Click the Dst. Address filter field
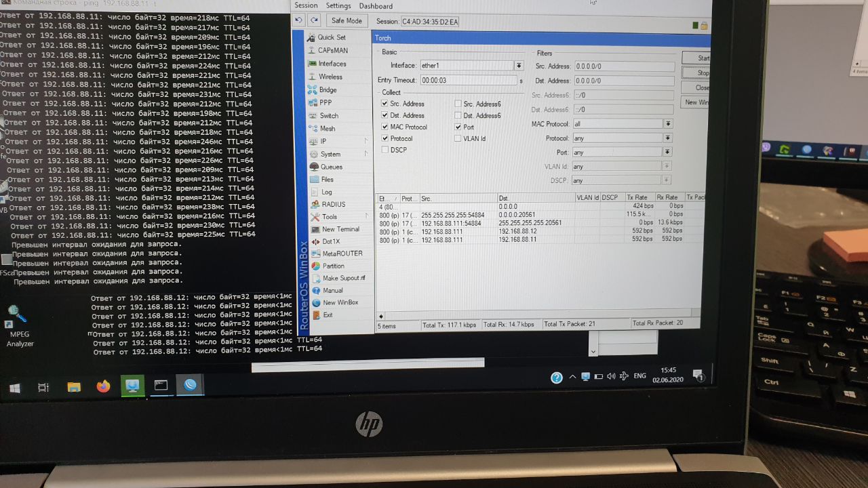 (x=624, y=81)
